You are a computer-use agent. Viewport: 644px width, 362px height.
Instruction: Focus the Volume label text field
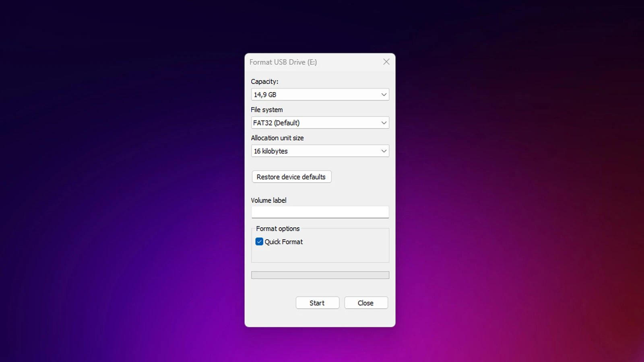click(320, 212)
